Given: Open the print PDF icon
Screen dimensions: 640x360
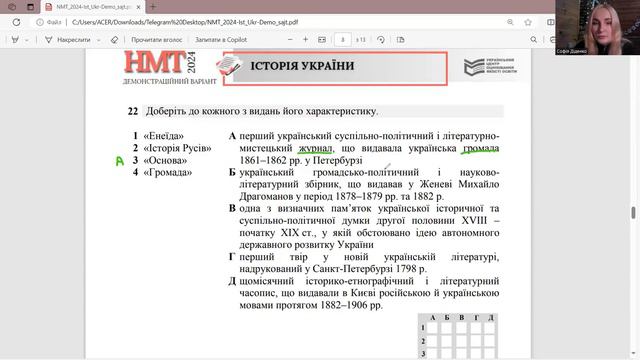Looking at the screenshot, I should click(552, 40).
